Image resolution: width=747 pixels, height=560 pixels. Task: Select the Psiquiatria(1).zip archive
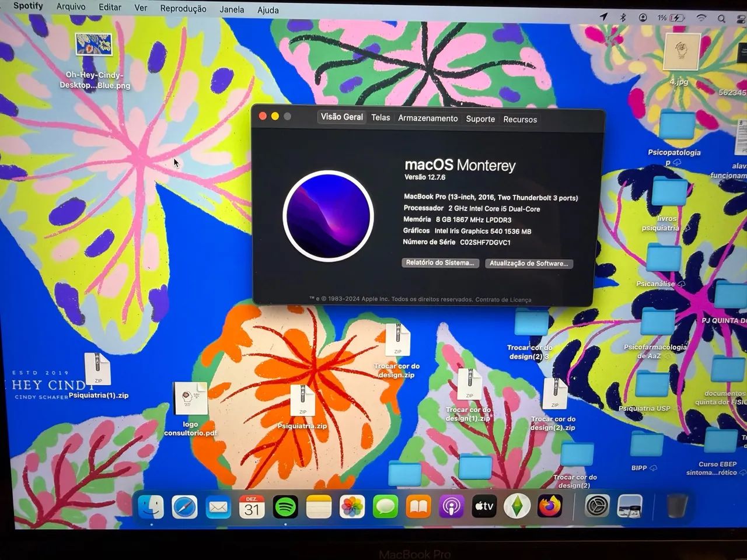tap(97, 369)
